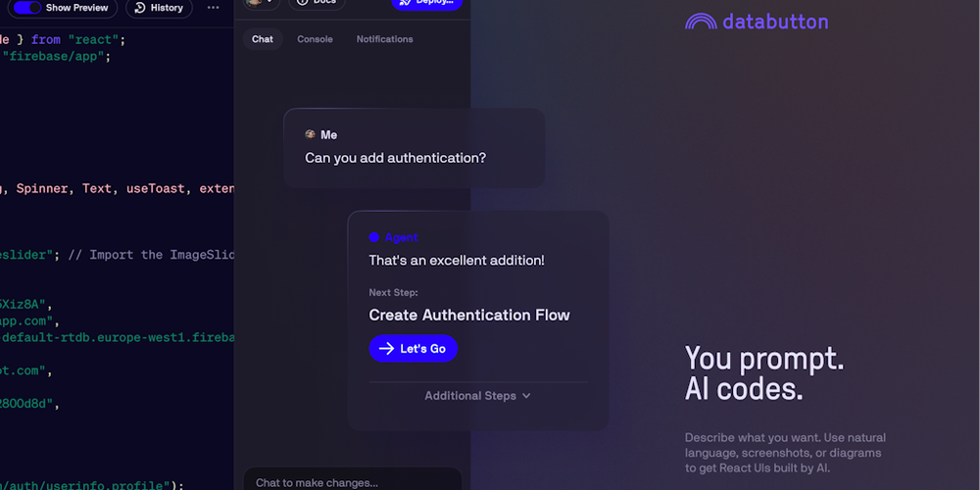Click the "react" import string in code
Screen dimensions: 980x490
[x=94, y=40]
